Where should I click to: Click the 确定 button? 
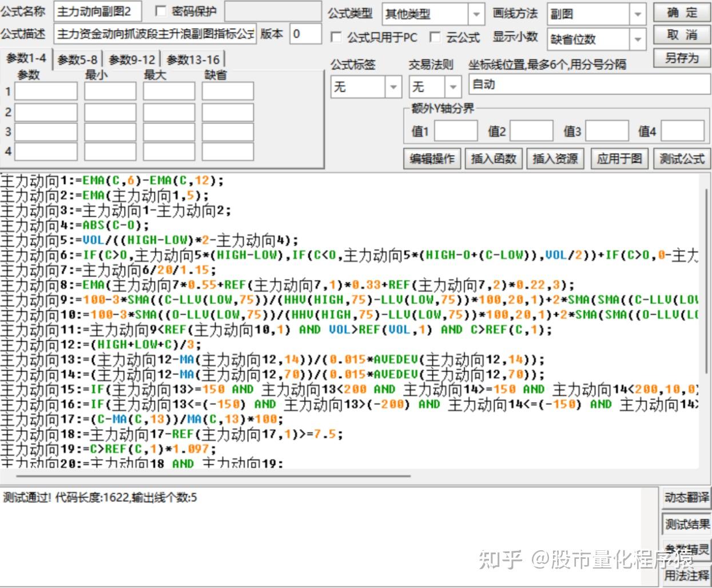pyautogui.click(x=682, y=13)
